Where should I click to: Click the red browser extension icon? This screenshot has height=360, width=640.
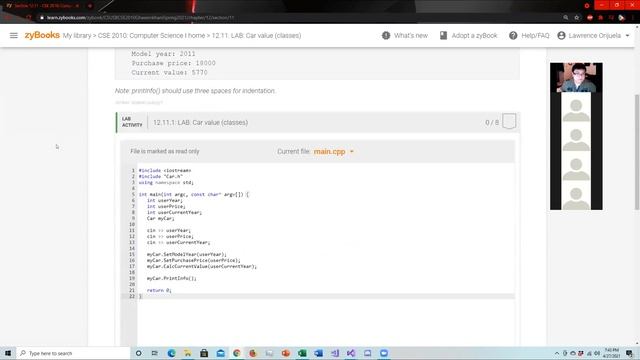[590, 18]
